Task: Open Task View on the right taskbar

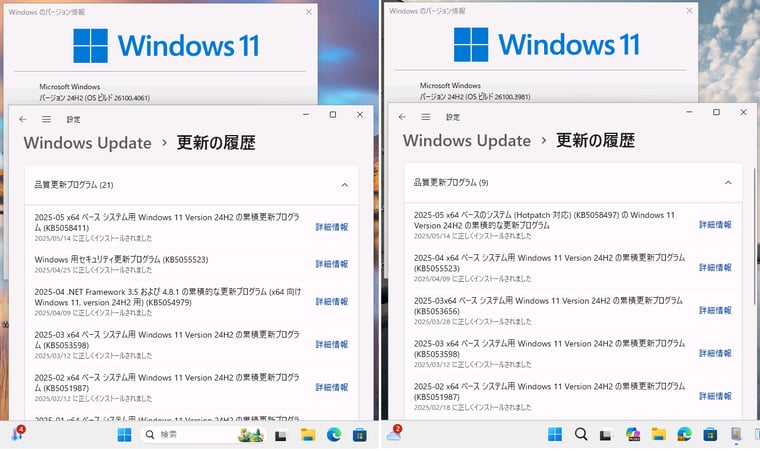Action: [605, 435]
